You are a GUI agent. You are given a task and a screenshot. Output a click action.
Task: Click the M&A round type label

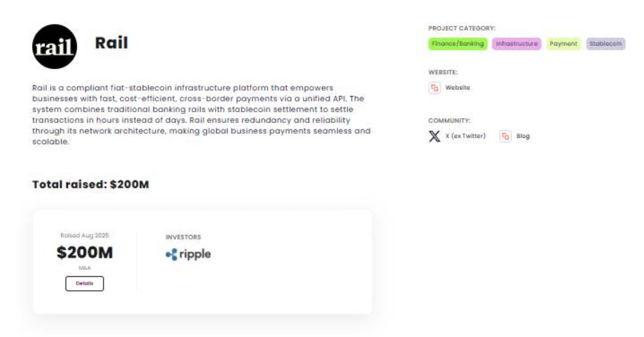[85, 267]
